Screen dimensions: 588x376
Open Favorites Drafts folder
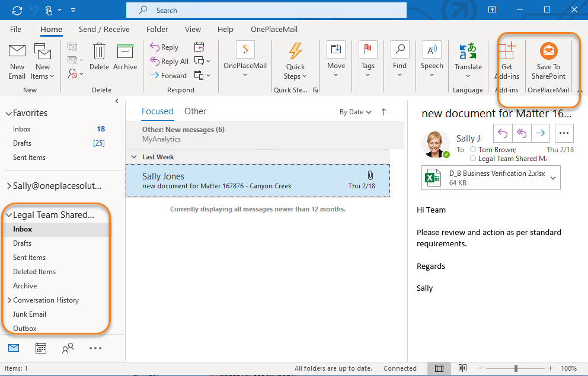point(58,143)
